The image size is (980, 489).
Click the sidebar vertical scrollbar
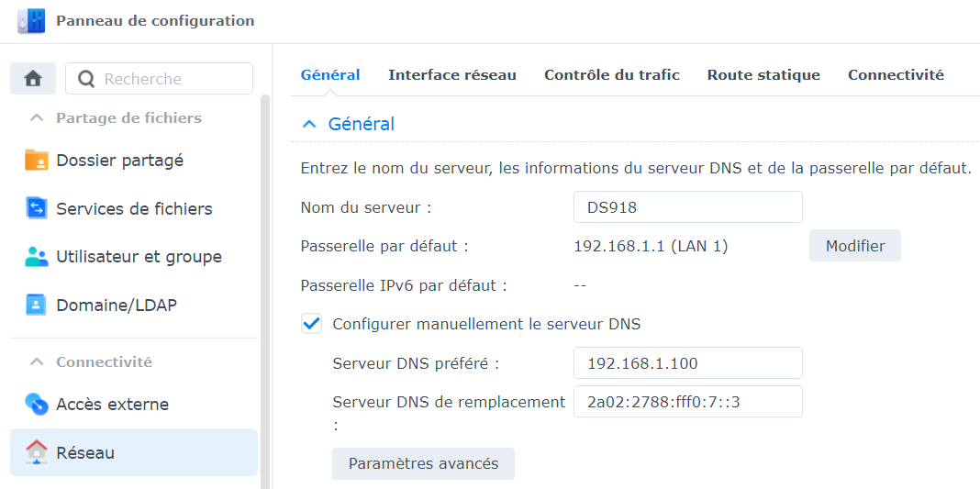click(265, 291)
